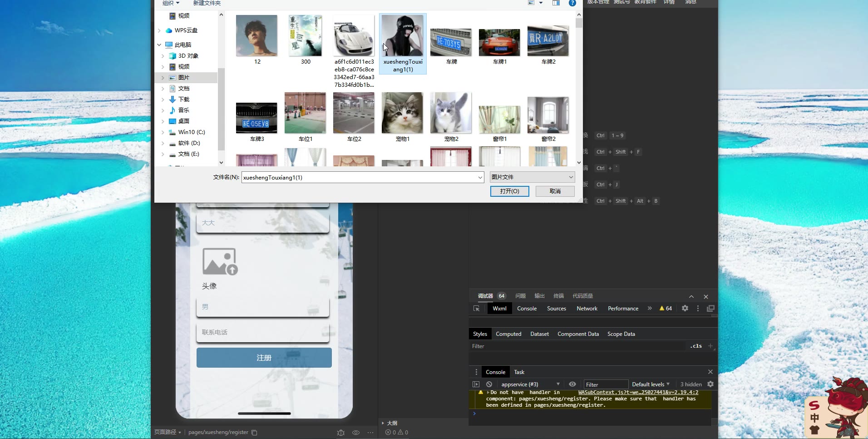868x439 pixels.
Task: Click the 联系电话 phone input field
Action: (263, 332)
